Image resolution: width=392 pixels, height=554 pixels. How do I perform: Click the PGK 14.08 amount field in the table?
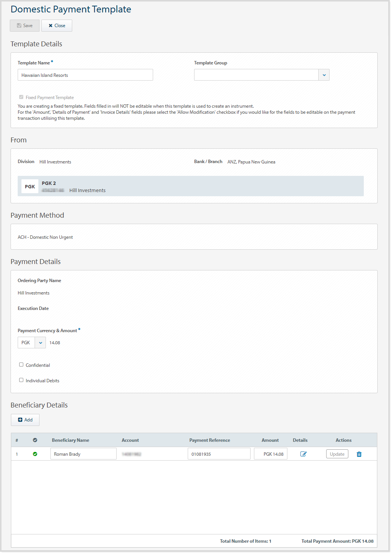click(270, 453)
